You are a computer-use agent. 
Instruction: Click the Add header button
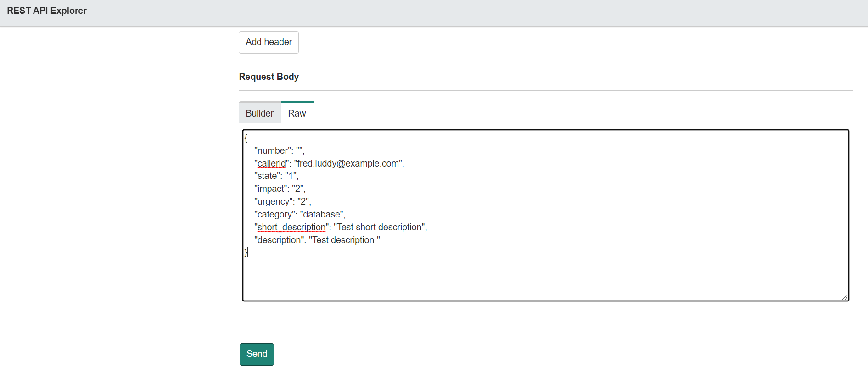(269, 42)
